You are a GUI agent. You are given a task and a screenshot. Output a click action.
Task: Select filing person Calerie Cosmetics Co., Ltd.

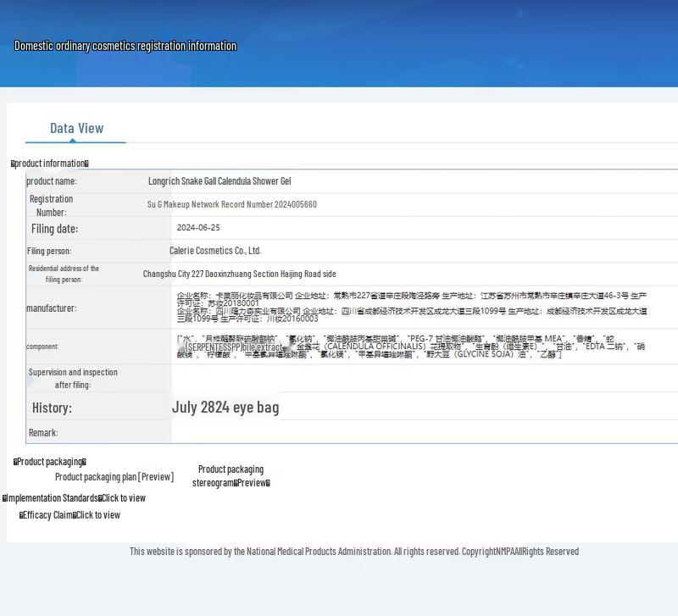click(215, 251)
